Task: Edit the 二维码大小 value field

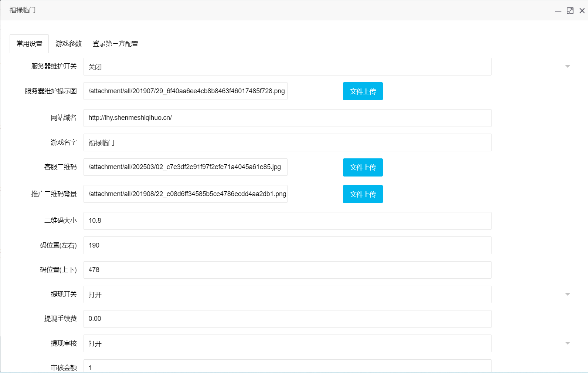Action: (x=287, y=221)
